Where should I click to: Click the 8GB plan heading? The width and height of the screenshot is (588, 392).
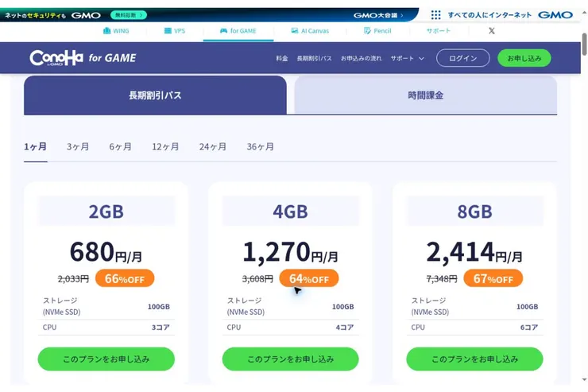[474, 212]
